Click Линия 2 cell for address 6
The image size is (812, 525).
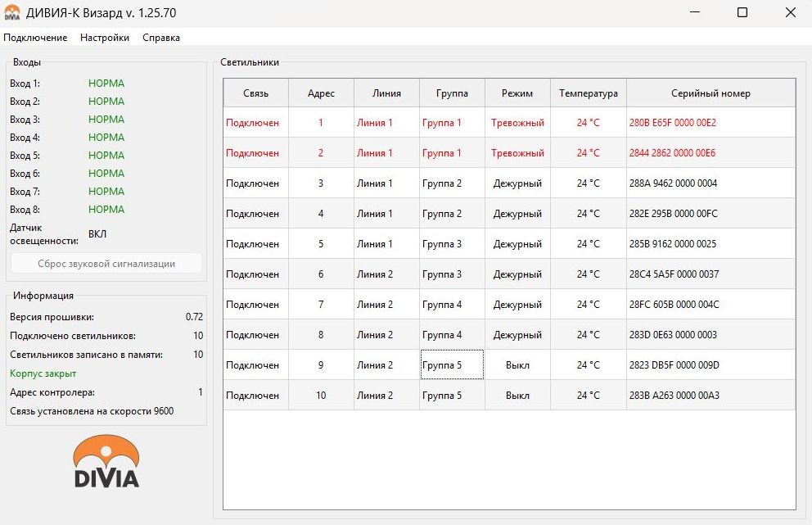386,274
